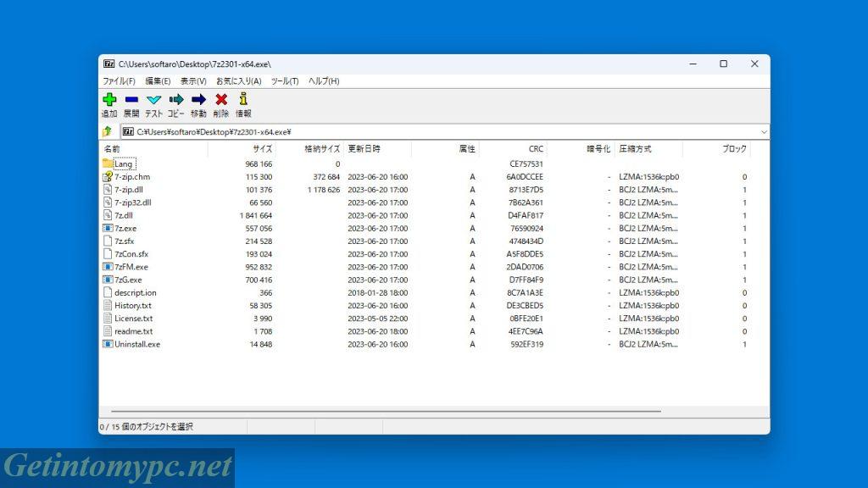The image size is (868, 488).
Task: Select the License.txt file icon
Action: point(108,319)
